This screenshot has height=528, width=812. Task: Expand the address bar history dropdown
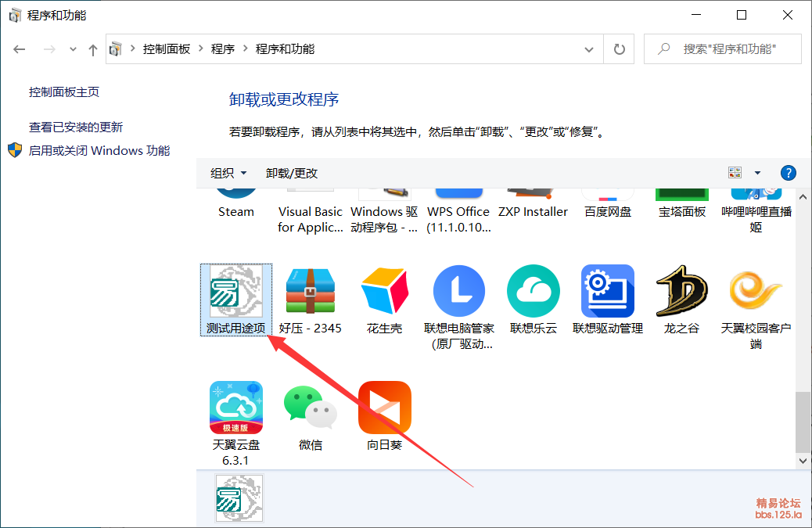(589, 50)
